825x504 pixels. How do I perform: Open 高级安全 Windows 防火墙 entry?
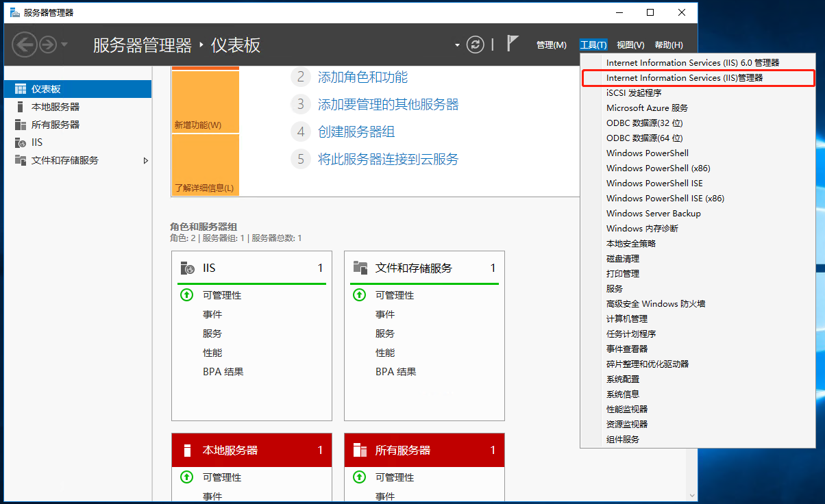pyautogui.click(x=698, y=303)
